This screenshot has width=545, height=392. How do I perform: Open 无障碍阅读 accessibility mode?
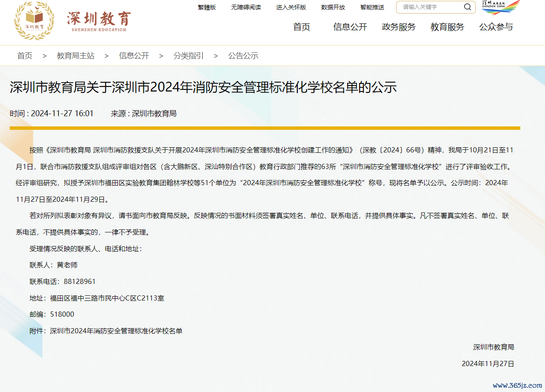pyautogui.click(x=246, y=7)
